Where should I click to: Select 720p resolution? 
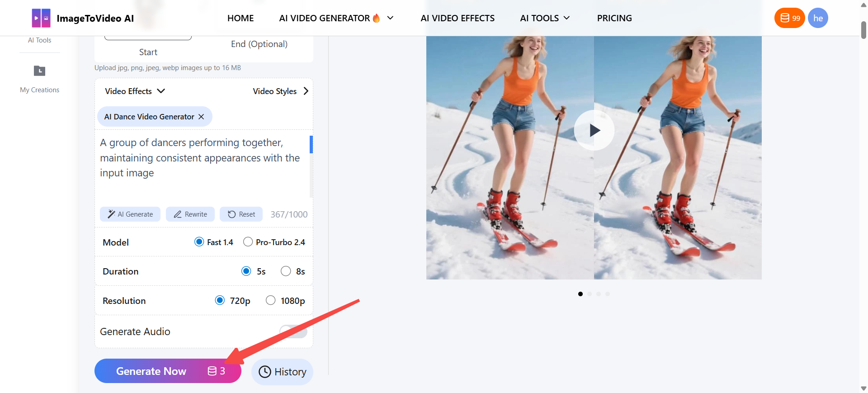220,300
